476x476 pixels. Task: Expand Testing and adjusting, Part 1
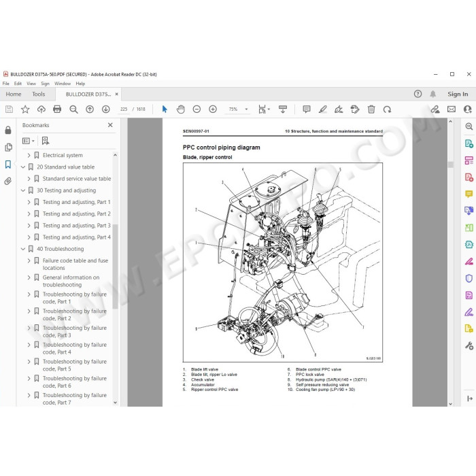pos(29,202)
